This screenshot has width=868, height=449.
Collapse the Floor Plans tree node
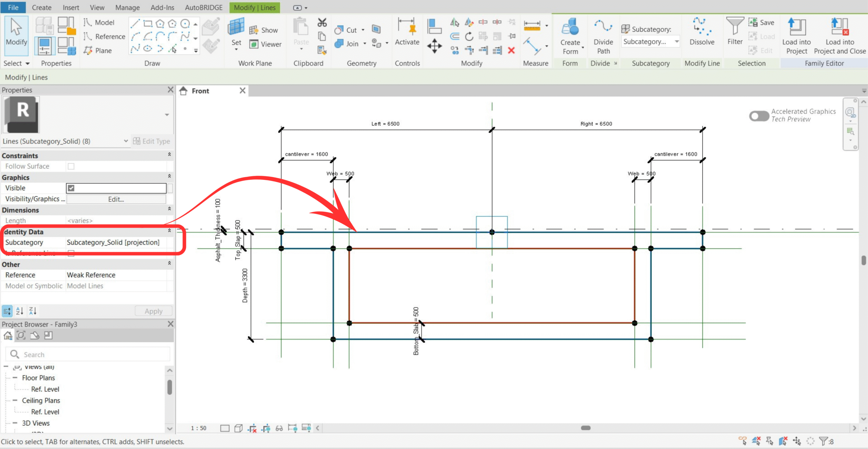pyautogui.click(x=15, y=378)
